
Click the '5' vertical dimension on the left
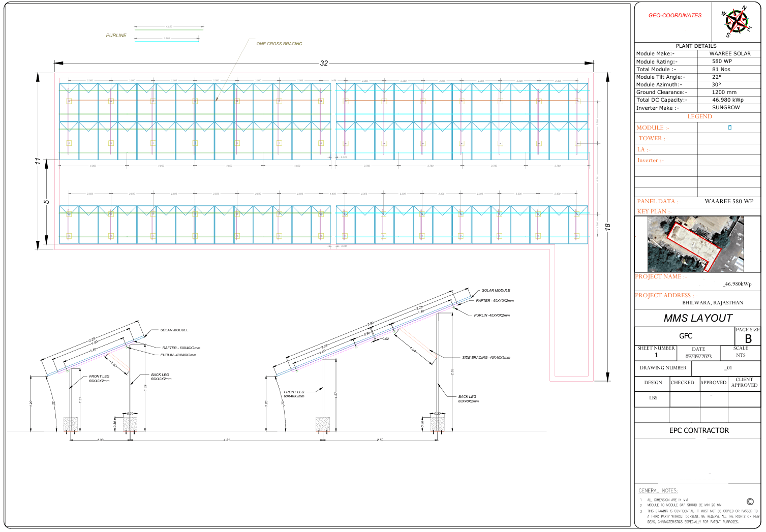click(x=46, y=202)
